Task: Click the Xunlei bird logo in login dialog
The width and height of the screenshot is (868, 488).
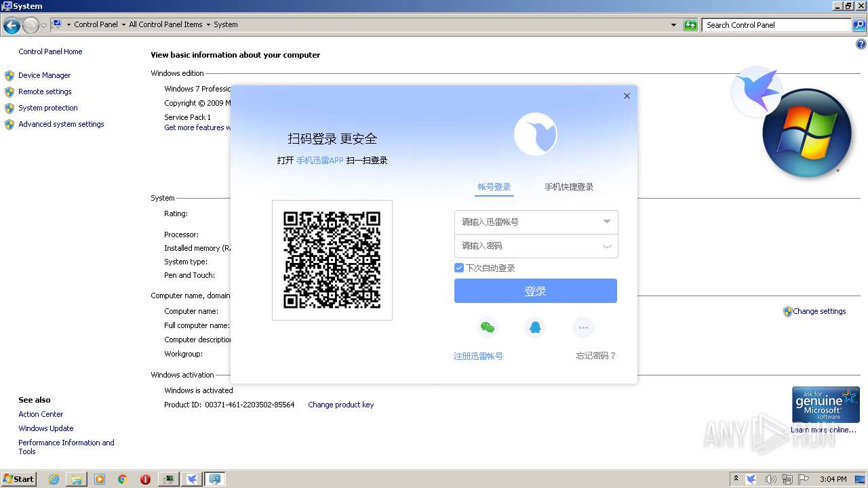Action: point(535,134)
